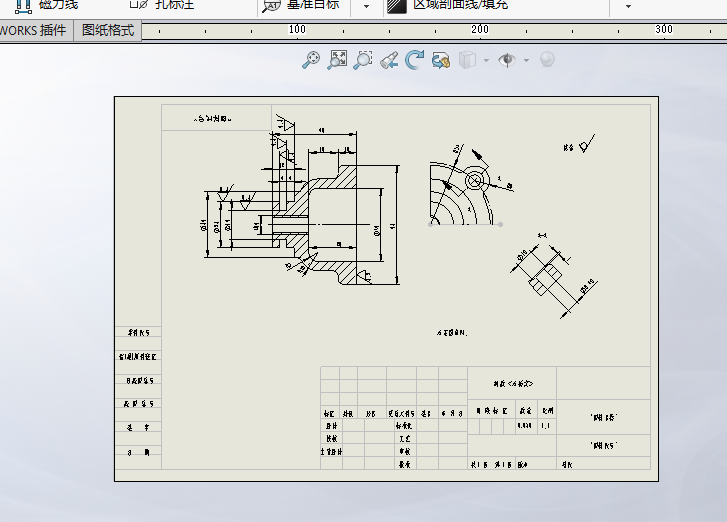Switch to the 图纸格式 tab
Image resolution: width=727 pixels, height=522 pixels.
pos(108,31)
